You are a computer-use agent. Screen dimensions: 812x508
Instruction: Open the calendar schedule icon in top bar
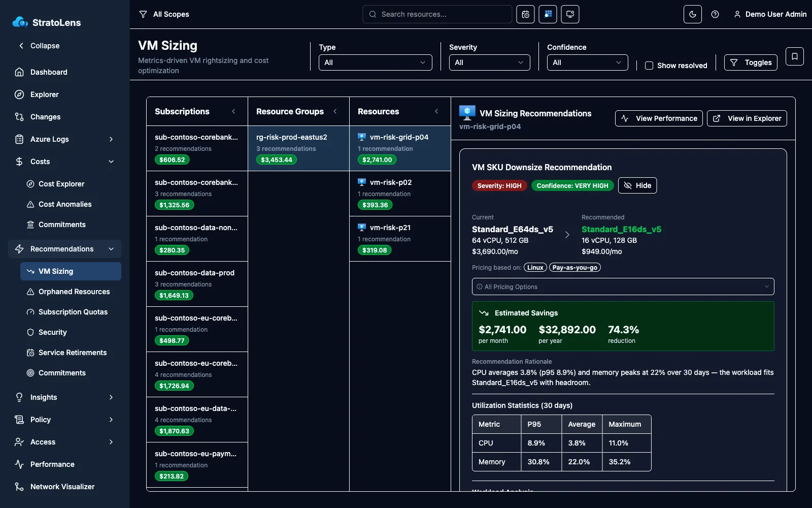[x=526, y=14]
